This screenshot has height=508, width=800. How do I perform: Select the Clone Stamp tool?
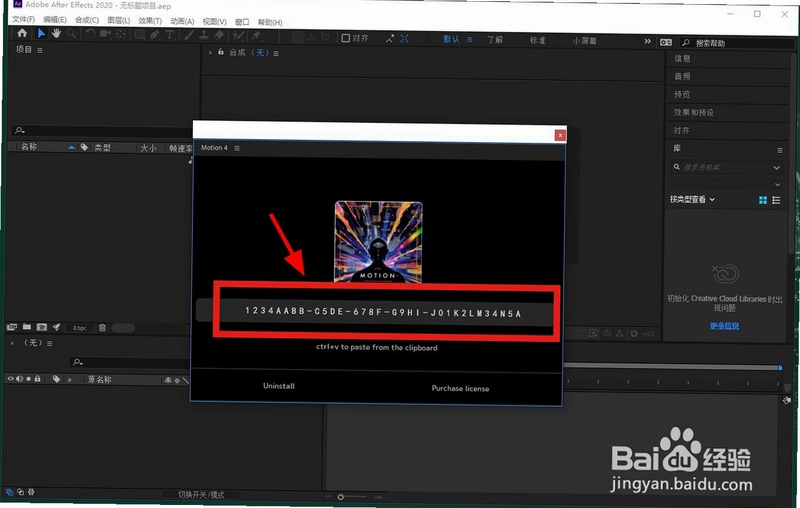(x=203, y=35)
